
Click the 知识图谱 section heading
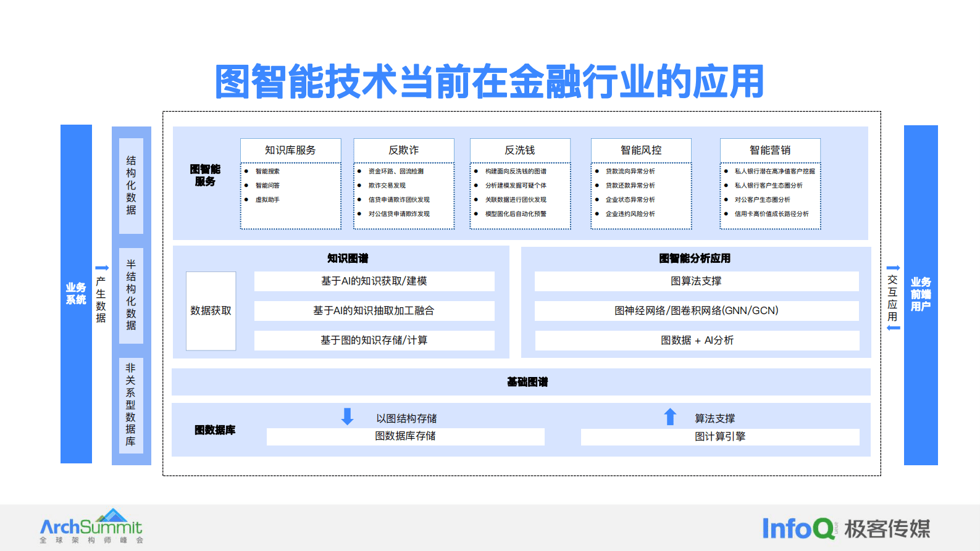[348, 259]
